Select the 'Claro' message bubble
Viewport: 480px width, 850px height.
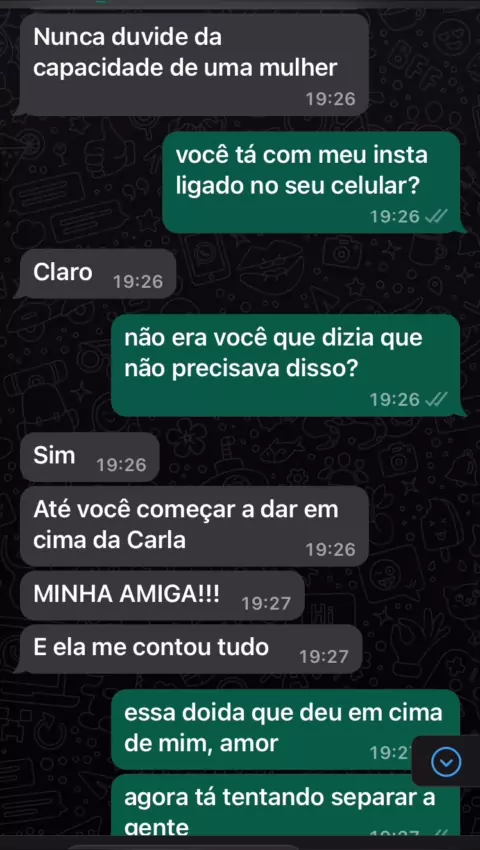pyautogui.click(x=98, y=274)
